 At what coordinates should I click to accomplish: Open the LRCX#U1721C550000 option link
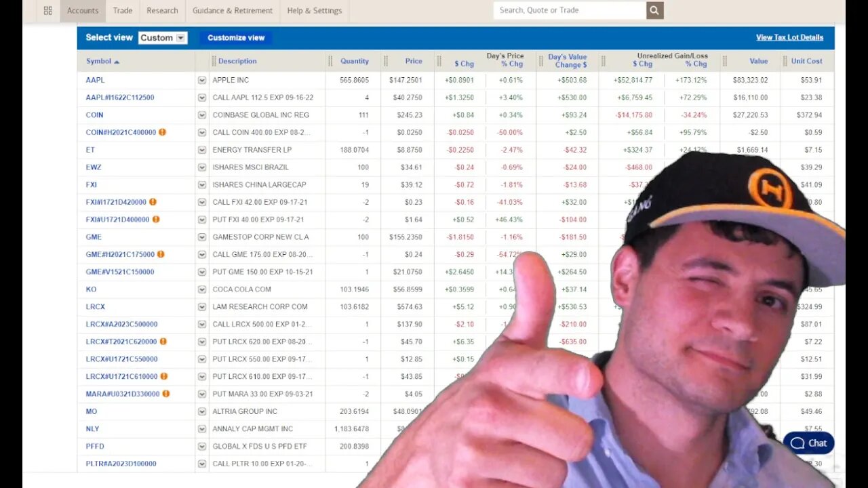[x=121, y=359]
